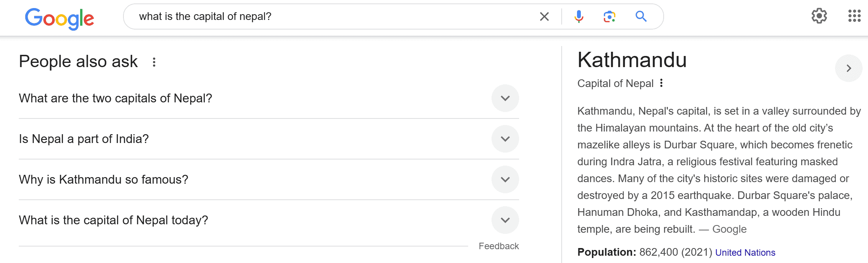Open People also ask options menu
Screen dimensions: 868x263
click(x=154, y=62)
